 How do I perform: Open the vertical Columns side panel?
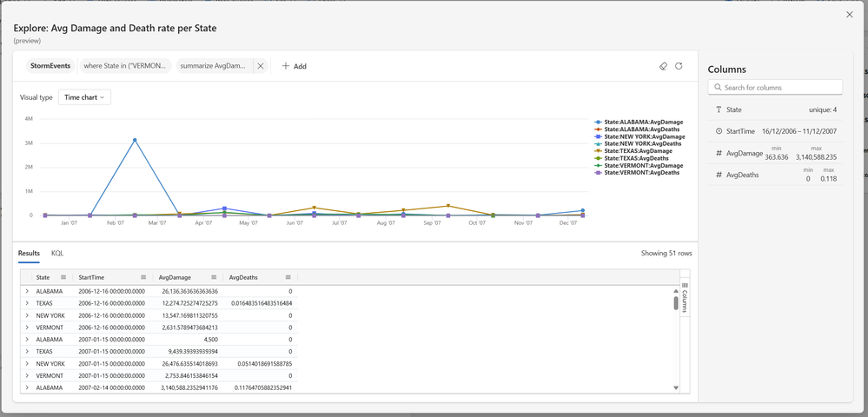[684, 298]
